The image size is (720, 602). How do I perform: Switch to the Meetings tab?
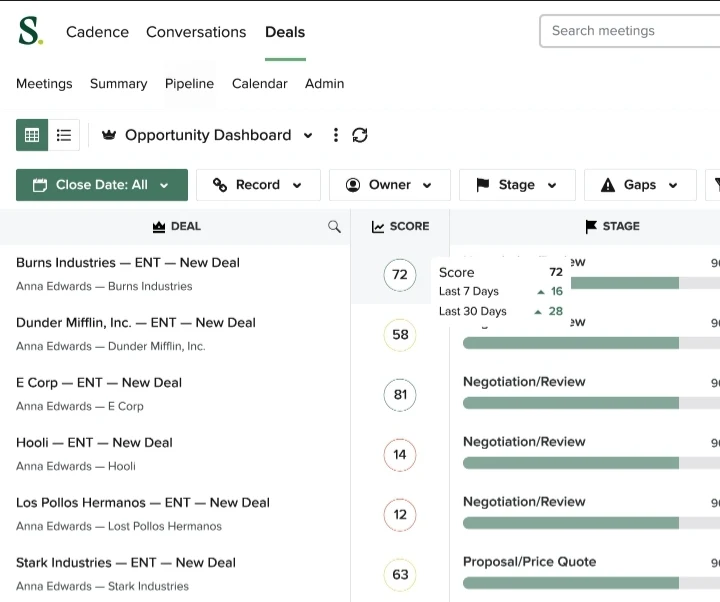pyautogui.click(x=44, y=84)
